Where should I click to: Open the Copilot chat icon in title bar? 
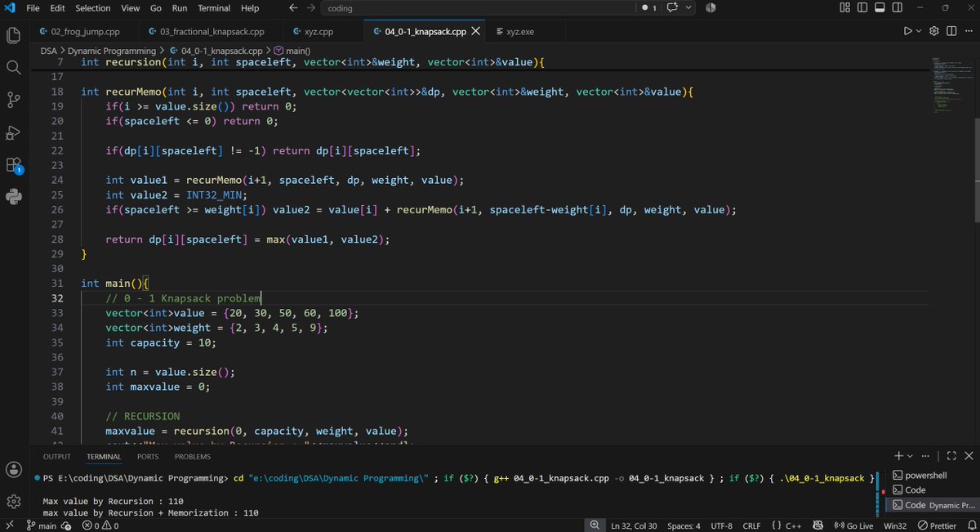click(x=674, y=8)
